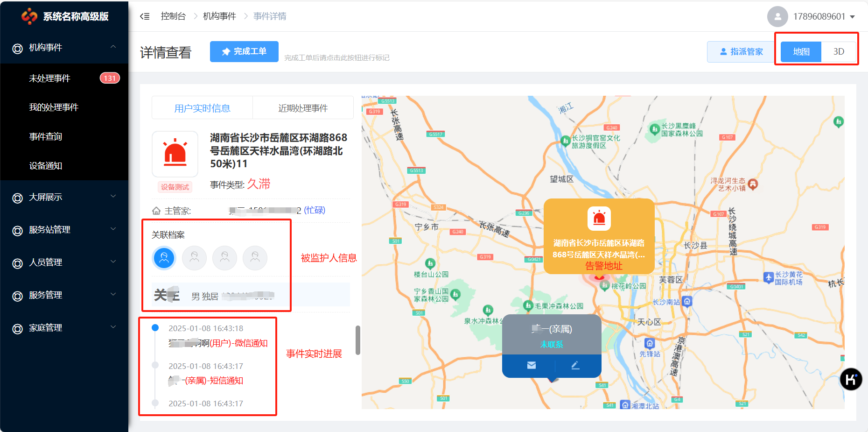
Task: Click the red alarm icon beside the event title
Action: point(175,153)
